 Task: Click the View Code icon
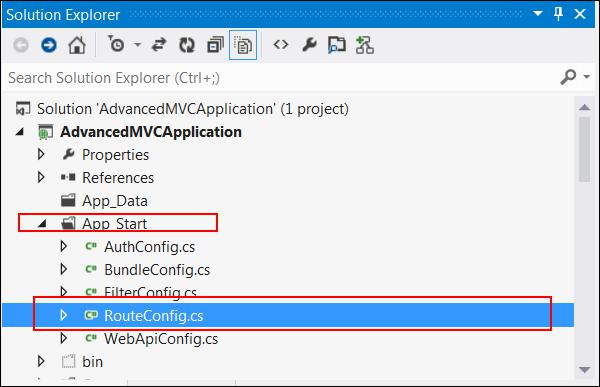click(x=280, y=45)
